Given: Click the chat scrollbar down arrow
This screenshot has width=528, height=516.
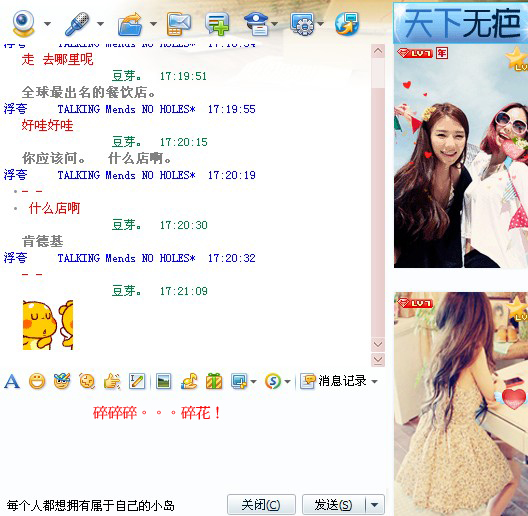Looking at the screenshot, I should [x=378, y=344].
